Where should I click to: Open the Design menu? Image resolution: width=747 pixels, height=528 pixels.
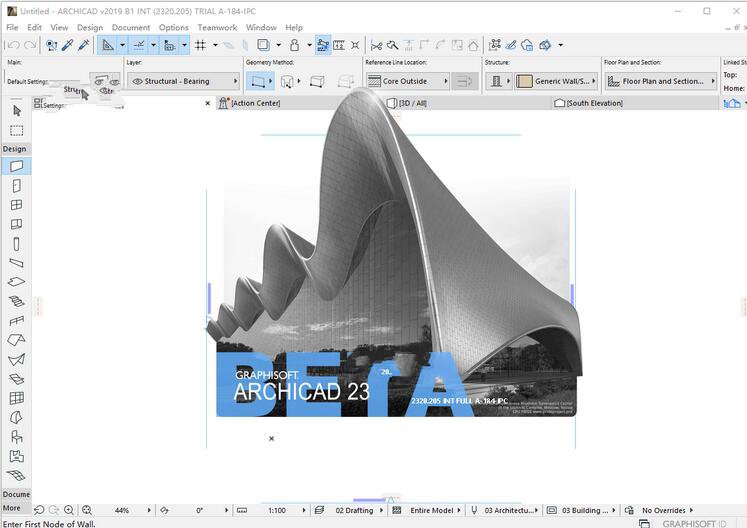coord(90,28)
